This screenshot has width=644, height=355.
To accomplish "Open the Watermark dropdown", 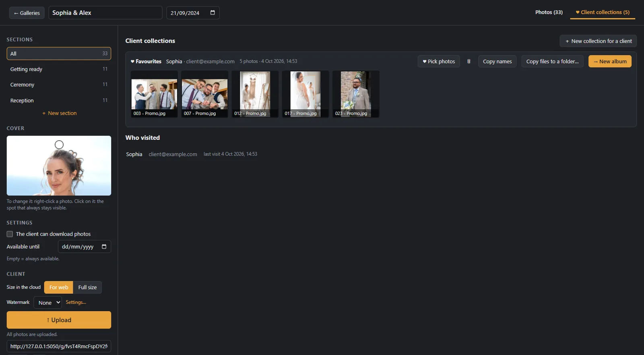I will [x=48, y=303].
